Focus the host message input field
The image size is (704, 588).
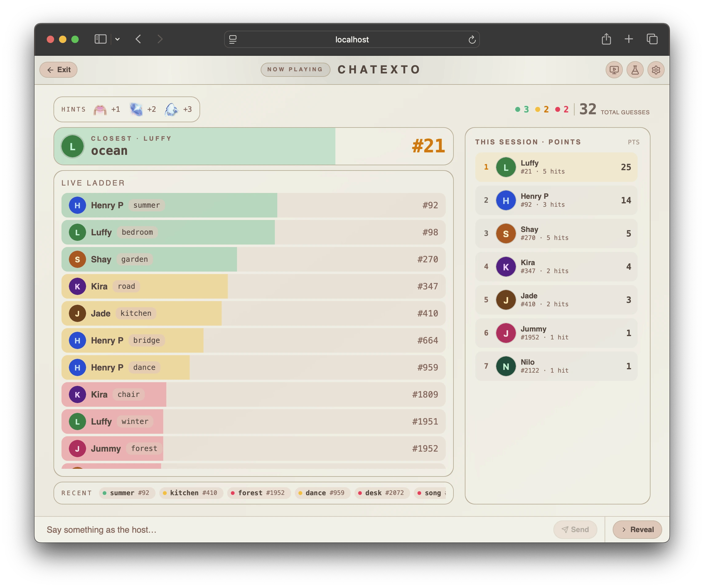pos(295,529)
